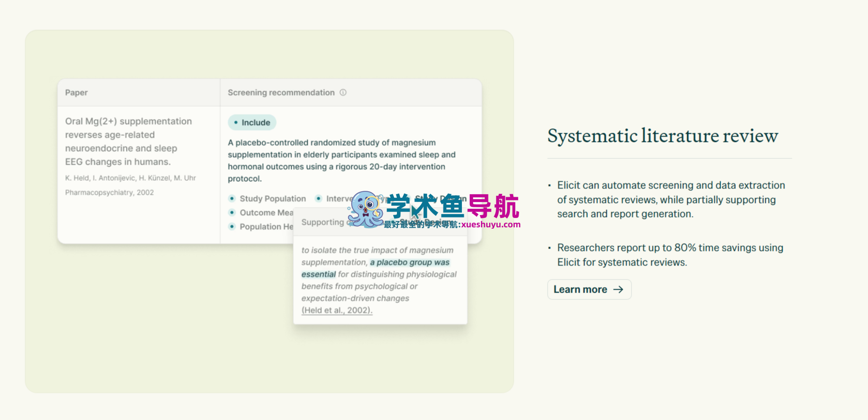868x420 pixels.
Task: Click the octopus mascot logo
Action: tap(365, 209)
